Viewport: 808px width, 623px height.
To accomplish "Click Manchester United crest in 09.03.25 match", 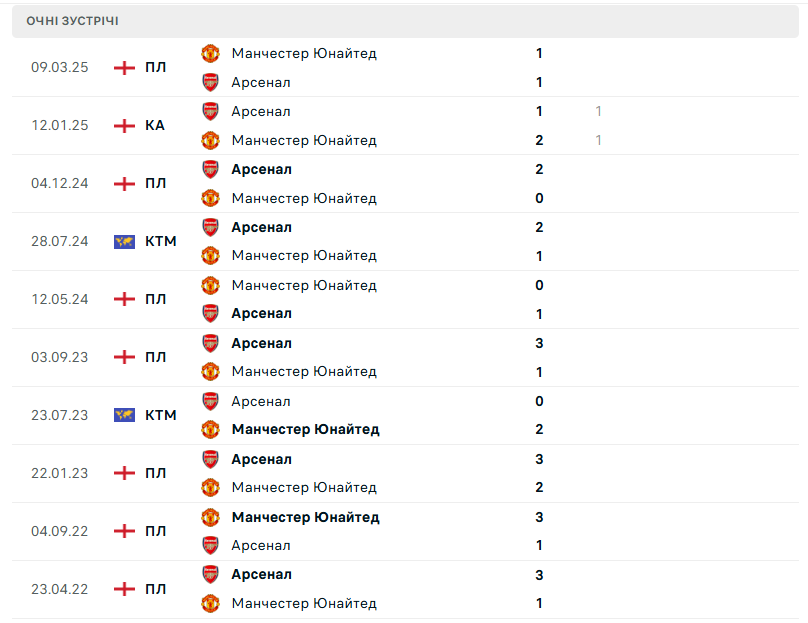I will pos(210,53).
